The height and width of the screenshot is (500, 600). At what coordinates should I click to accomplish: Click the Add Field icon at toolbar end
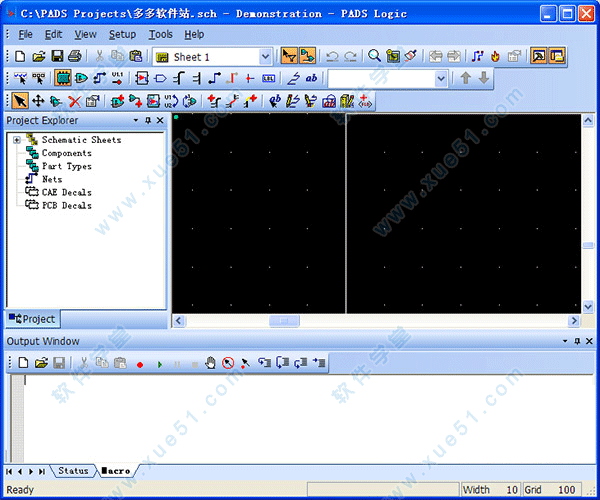pyautogui.click(x=365, y=101)
